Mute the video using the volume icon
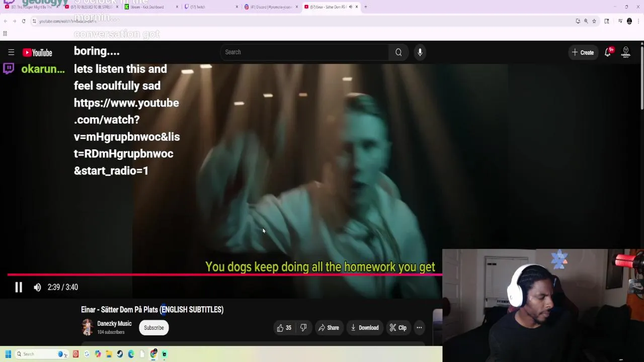Screen dimensions: 644x362 [37, 287]
